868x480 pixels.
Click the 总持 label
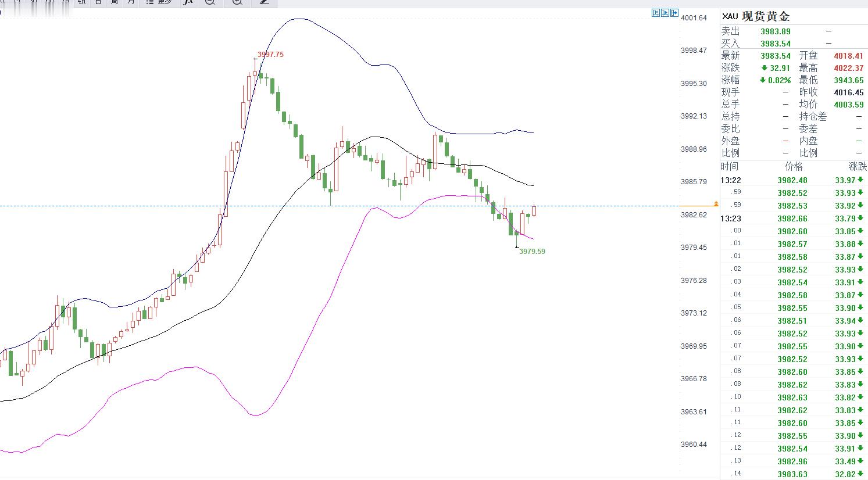tap(730, 117)
